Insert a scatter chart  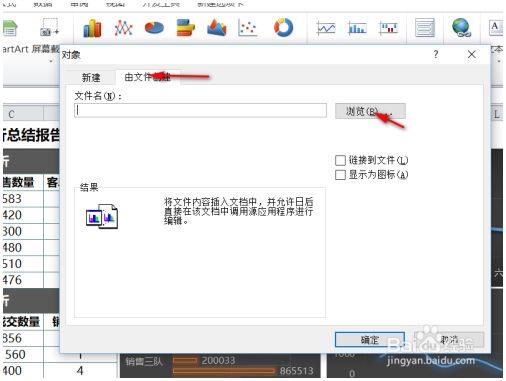coord(248,28)
